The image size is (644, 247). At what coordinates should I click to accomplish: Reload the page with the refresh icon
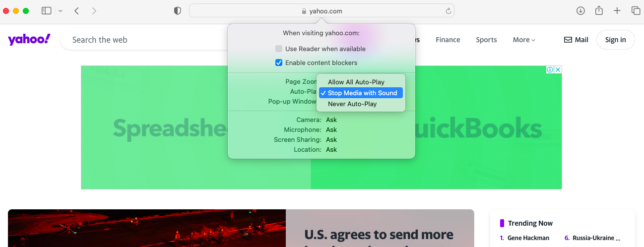pyautogui.click(x=448, y=11)
